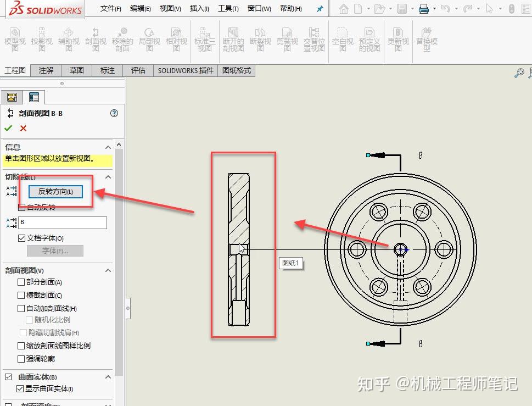This screenshot has height=406, width=532.
Task: Select the Standard 3 View (标准三视图) tool
Action: pos(205,40)
